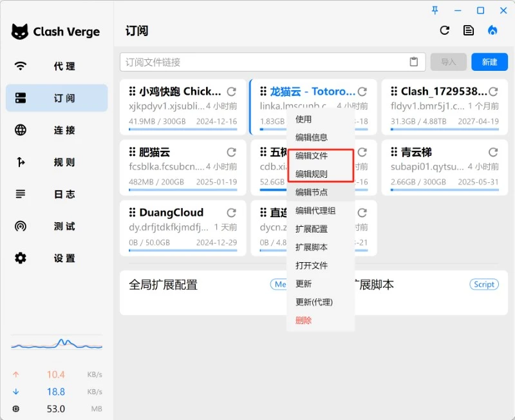This screenshot has height=420, width=515.
Task: Choose 编辑信息 in the context menu
Action: pos(321,137)
